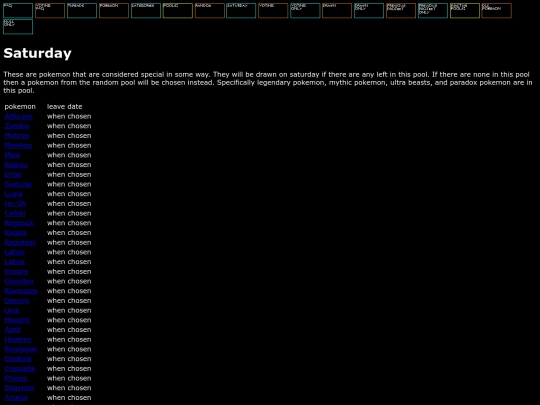
Task: Click the 'leave date' column header
Action: pos(65,107)
